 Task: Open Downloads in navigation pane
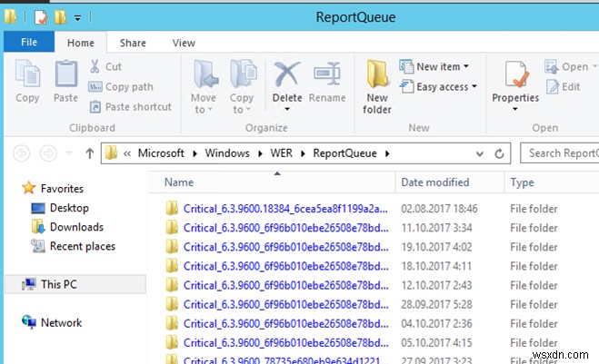click(67, 227)
